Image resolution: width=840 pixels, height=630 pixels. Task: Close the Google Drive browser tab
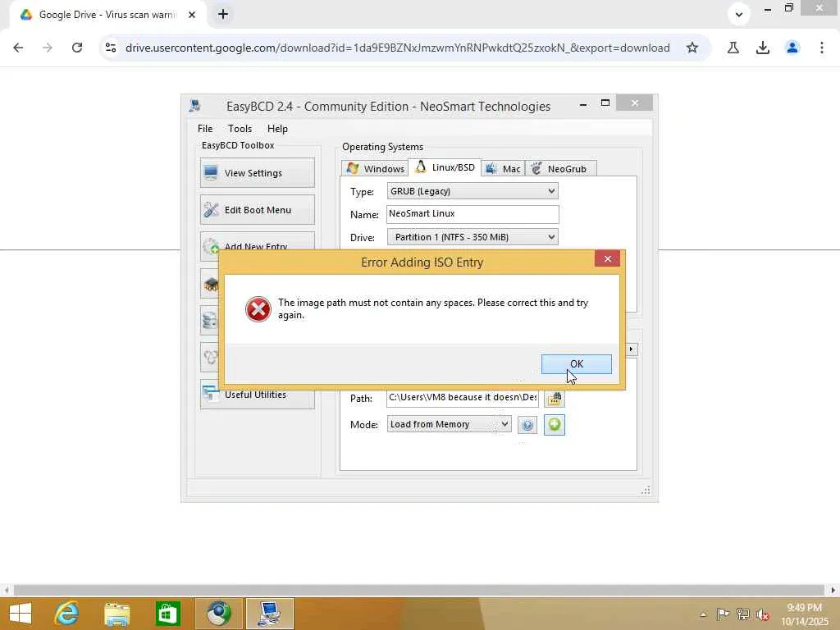(192, 15)
